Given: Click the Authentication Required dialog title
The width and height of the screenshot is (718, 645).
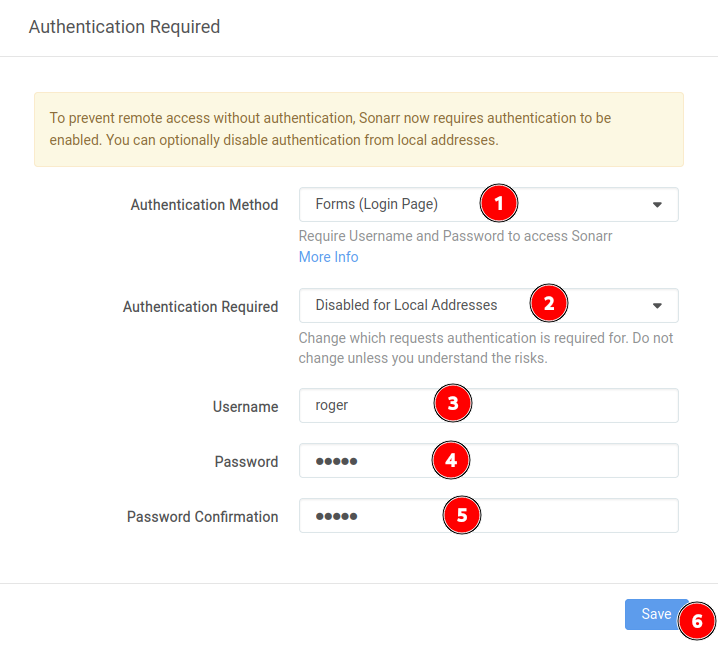Looking at the screenshot, I should click(125, 27).
